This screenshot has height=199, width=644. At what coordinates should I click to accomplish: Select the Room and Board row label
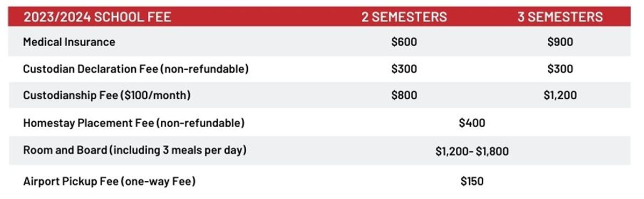point(135,150)
